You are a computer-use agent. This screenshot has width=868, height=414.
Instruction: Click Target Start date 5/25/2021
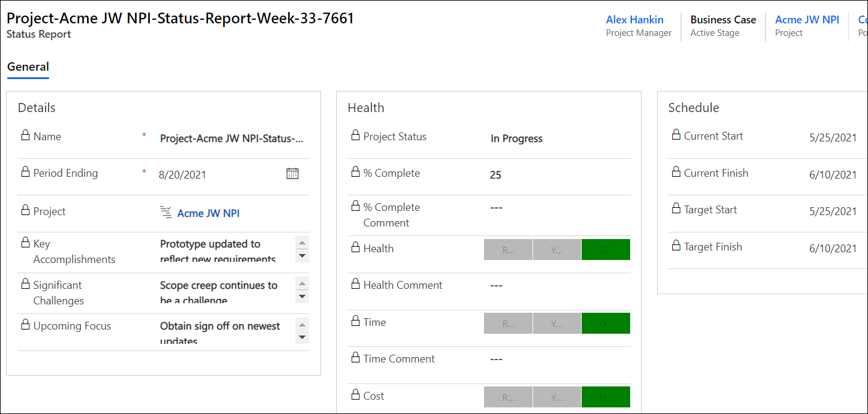(833, 211)
